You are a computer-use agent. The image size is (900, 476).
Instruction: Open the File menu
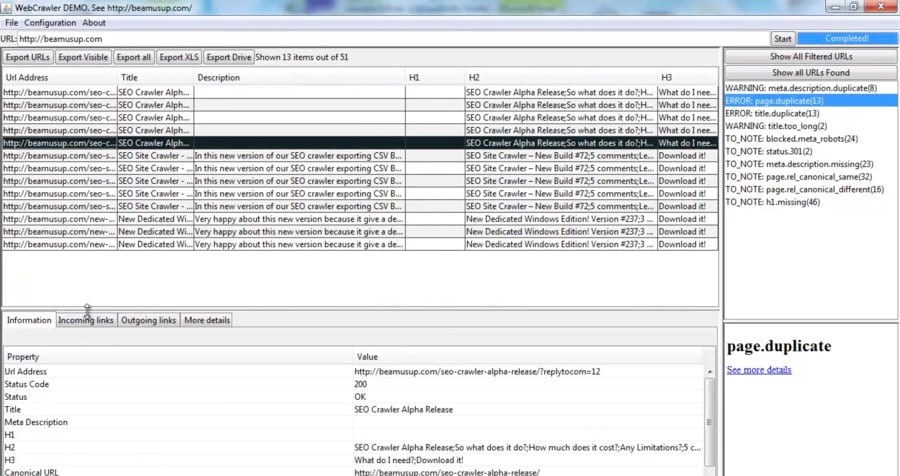(x=11, y=23)
